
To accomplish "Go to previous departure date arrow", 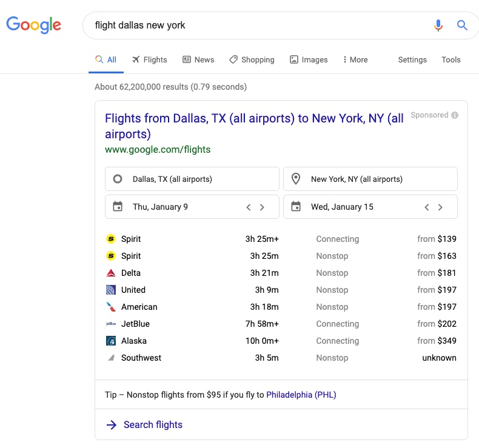I will pos(249,207).
